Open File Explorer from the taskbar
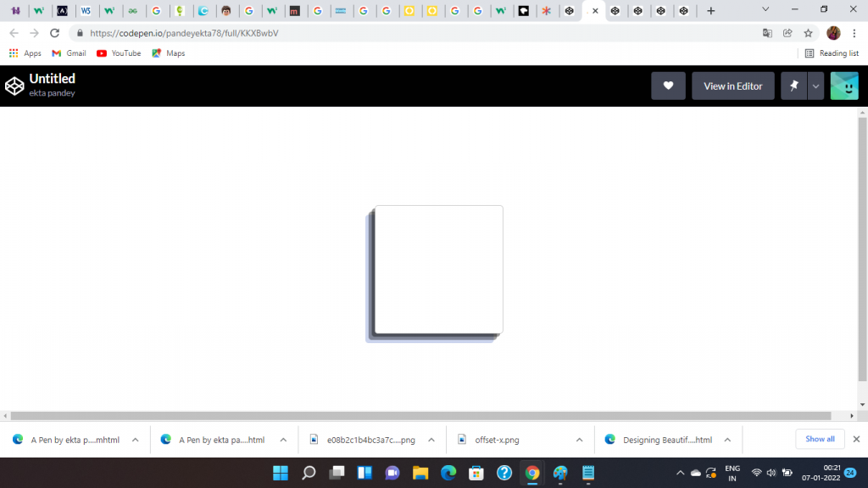Viewport: 868px width, 488px height. [419, 473]
